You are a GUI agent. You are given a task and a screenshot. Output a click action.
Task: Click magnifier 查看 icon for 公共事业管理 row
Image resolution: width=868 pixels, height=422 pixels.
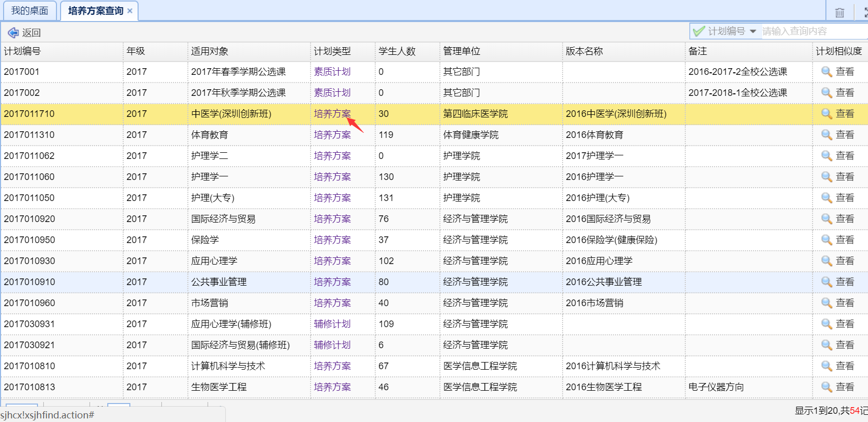click(826, 282)
